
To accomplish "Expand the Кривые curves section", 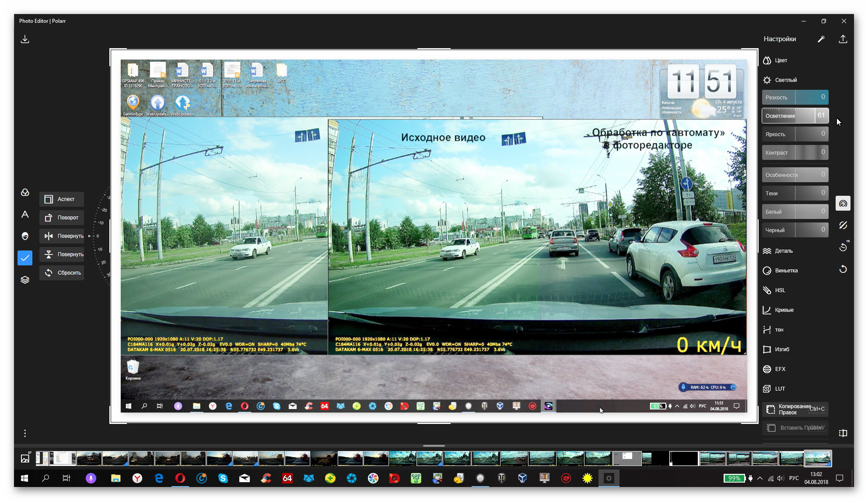I will pyautogui.click(x=784, y=310).
